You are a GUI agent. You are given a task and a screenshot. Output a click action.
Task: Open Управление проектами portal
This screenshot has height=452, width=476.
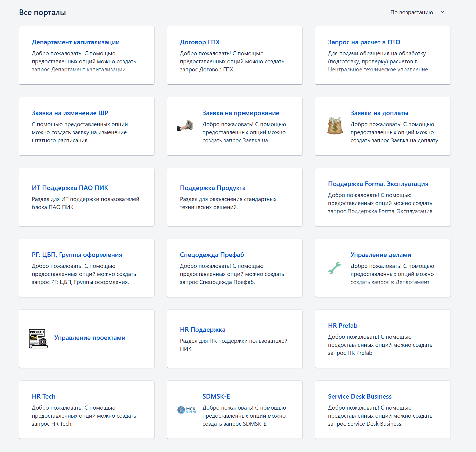[90, 338]
